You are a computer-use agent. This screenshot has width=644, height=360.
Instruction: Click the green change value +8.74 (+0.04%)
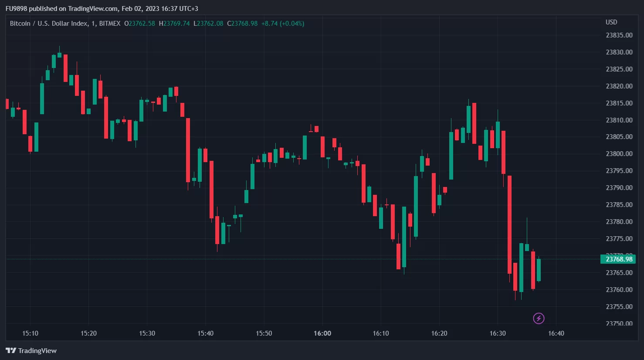coord(283,24)
